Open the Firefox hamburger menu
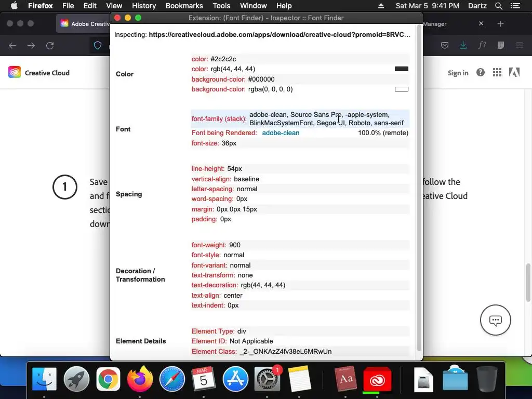This screenshot has width=532, height=399. pyautogui.click(x=520, y=45)
